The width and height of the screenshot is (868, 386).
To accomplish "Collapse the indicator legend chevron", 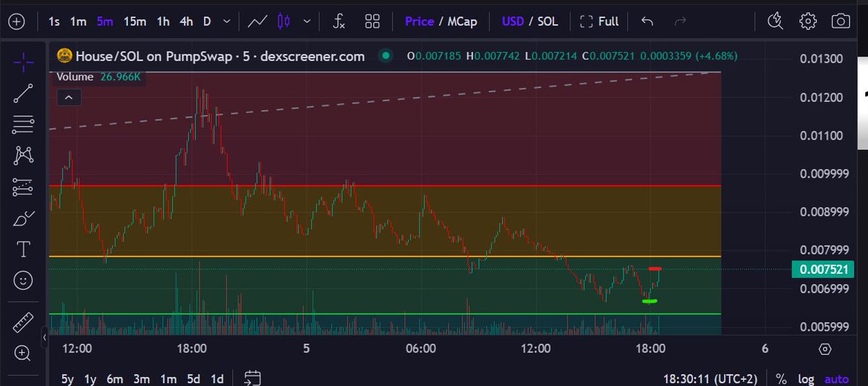I will 68,96.
